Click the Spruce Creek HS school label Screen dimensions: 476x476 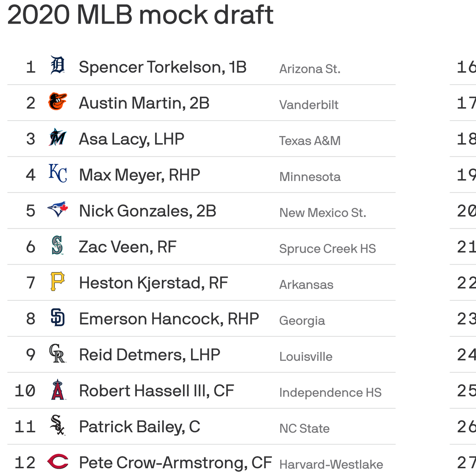point(327,249)
